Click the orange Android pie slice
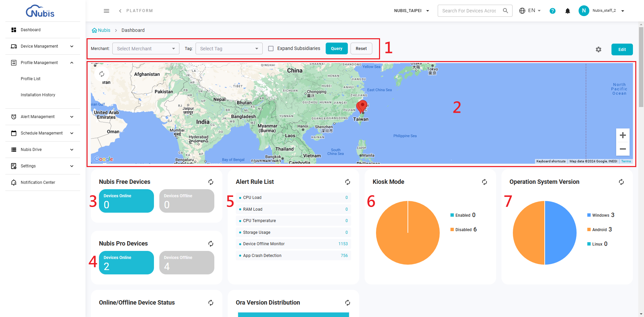Image resolution: width=644 pixels, height=317 pixels. [x=529, y=233]
